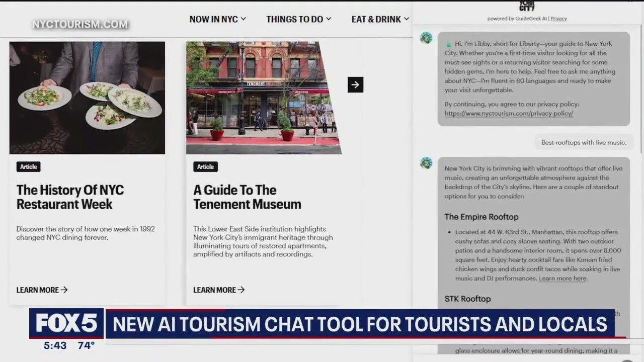The width and height of the screenshot is (644, 362).
Task: Open the Things To Do dropdown menu
Action: click(299, 19)
